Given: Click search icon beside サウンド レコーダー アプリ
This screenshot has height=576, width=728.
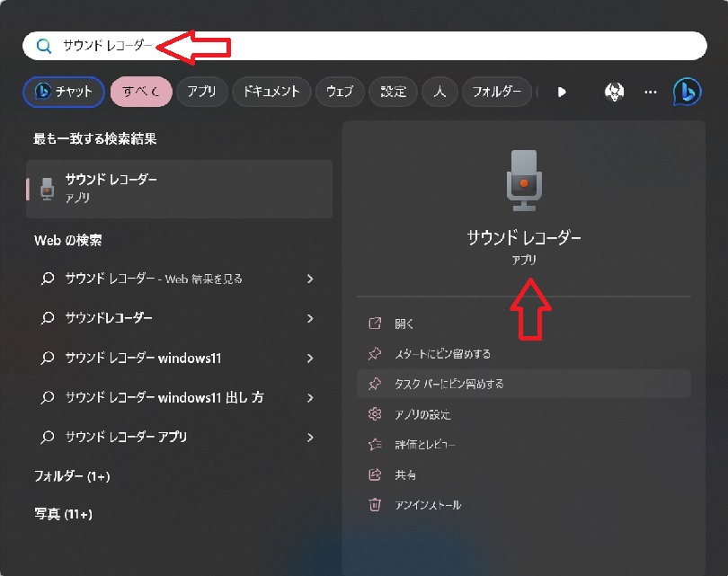Looking at the screenshot, I should coord(48,438).
